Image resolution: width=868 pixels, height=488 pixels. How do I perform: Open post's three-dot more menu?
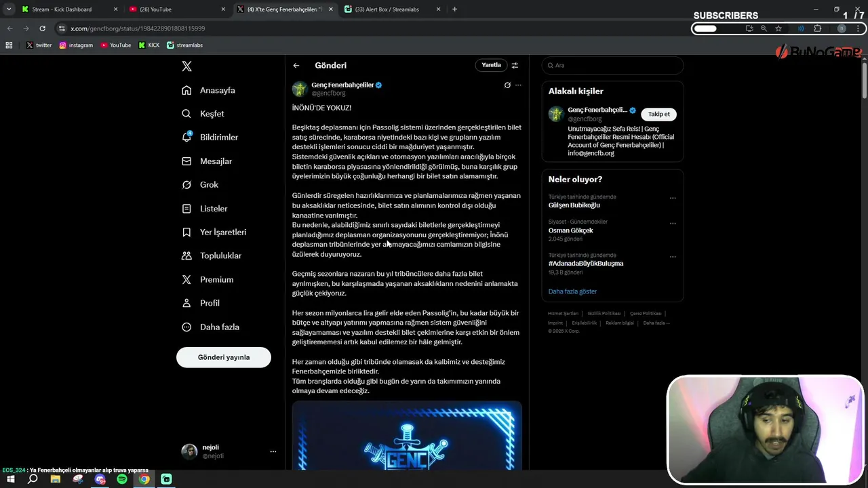[x=518, y=85]
